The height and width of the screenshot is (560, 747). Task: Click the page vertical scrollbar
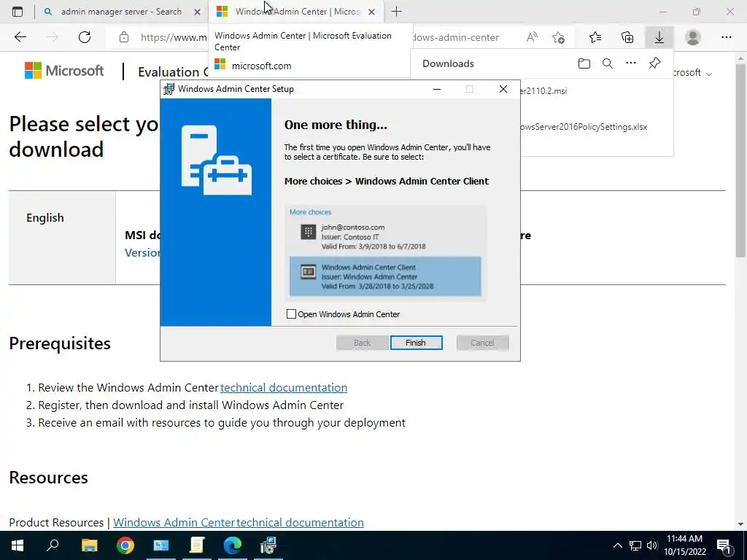(740, 162)
